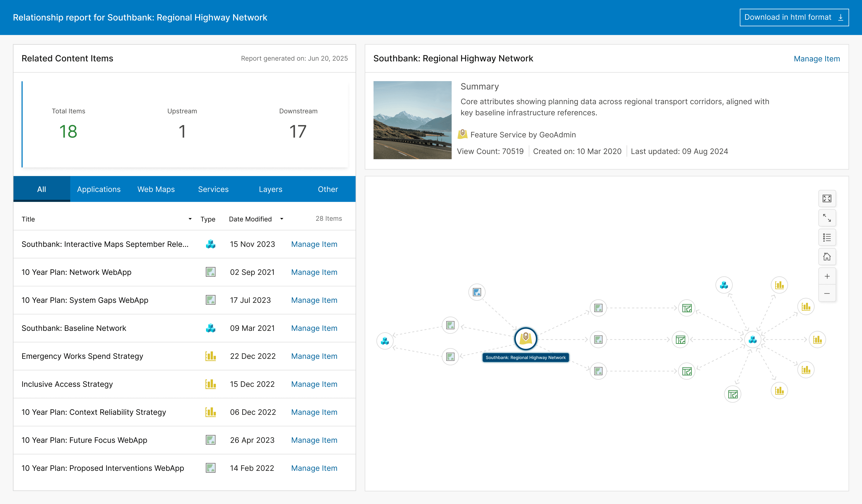This screenshot has height=504, width=862.
Task: Select the leftmost blue cubes graph node
Action: coord(385,341)
